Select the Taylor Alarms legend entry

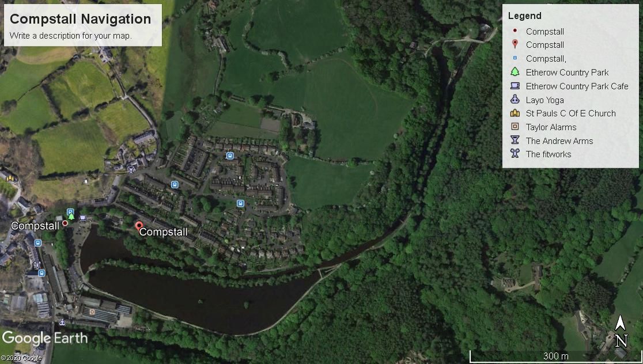(x=551, y=127)
